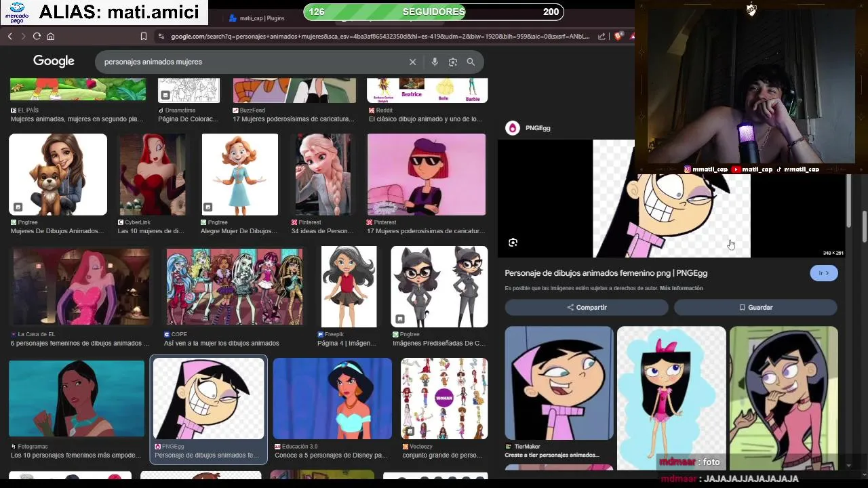Click the browser address bar URL
868x488 pixels.
[380, 36]
